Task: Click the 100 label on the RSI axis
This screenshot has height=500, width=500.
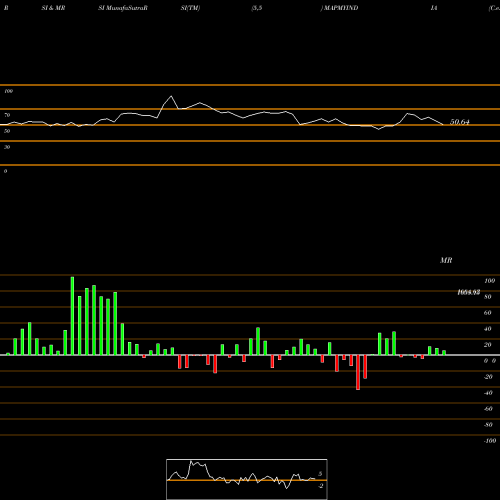Action: [x=9, y=91]
